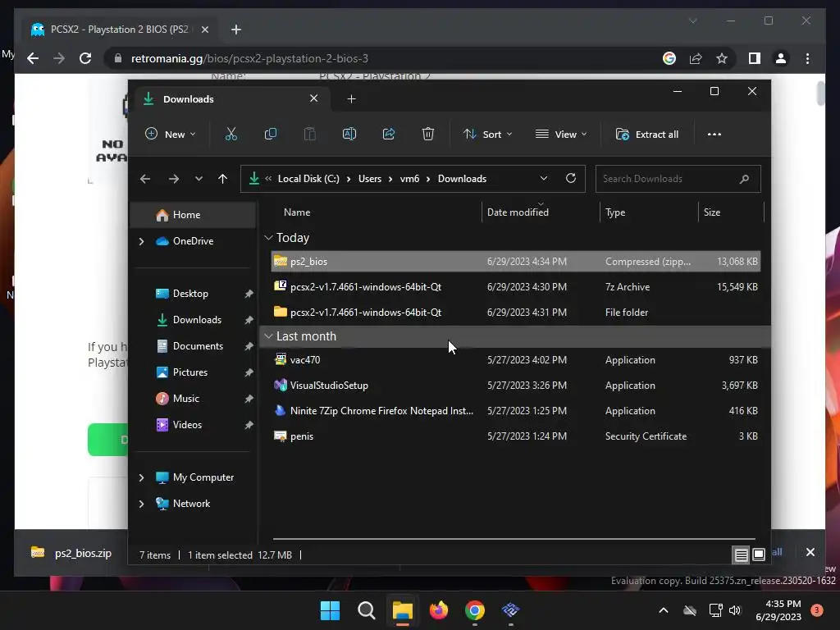This screenshot has height=630, width=840.
Task: Click the Delete trash icon in Explorer toolbar
Action: (x=427, y=134)
